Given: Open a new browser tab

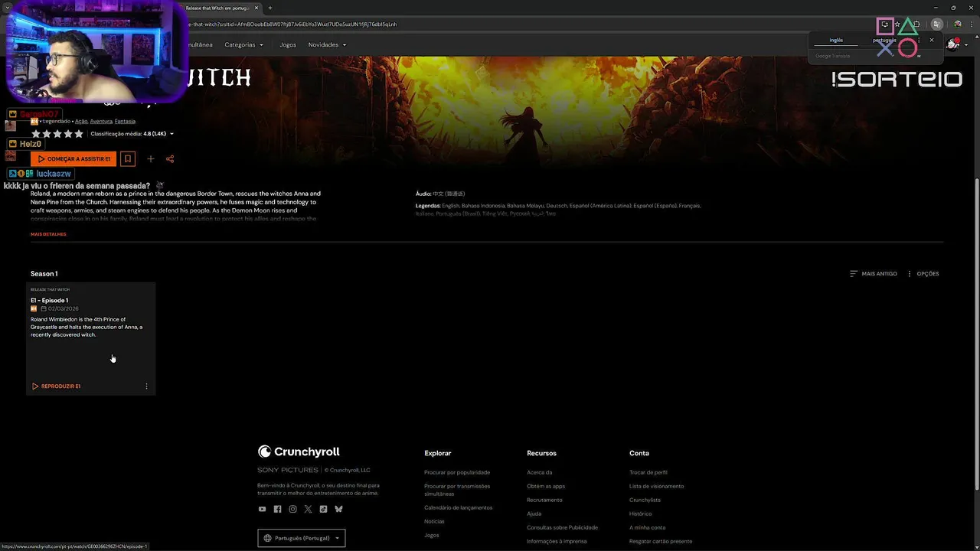Looking at the screenshot, I should [x=269, y=8].
